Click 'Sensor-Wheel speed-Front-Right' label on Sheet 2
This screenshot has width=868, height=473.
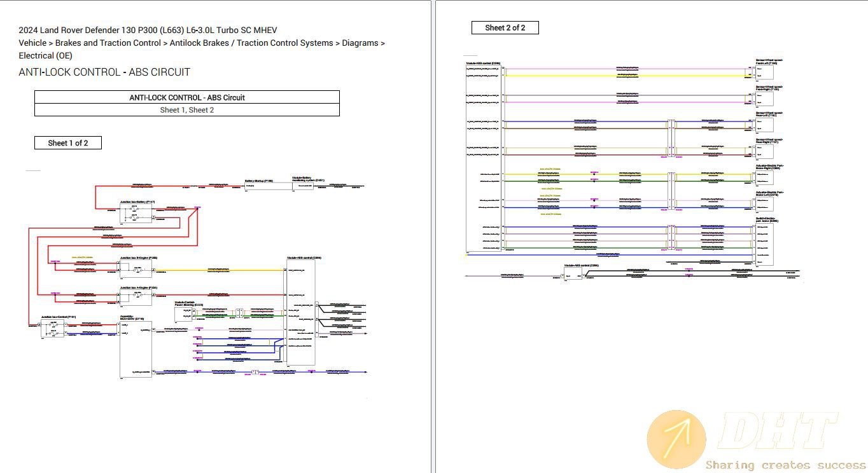pos(769,88)
